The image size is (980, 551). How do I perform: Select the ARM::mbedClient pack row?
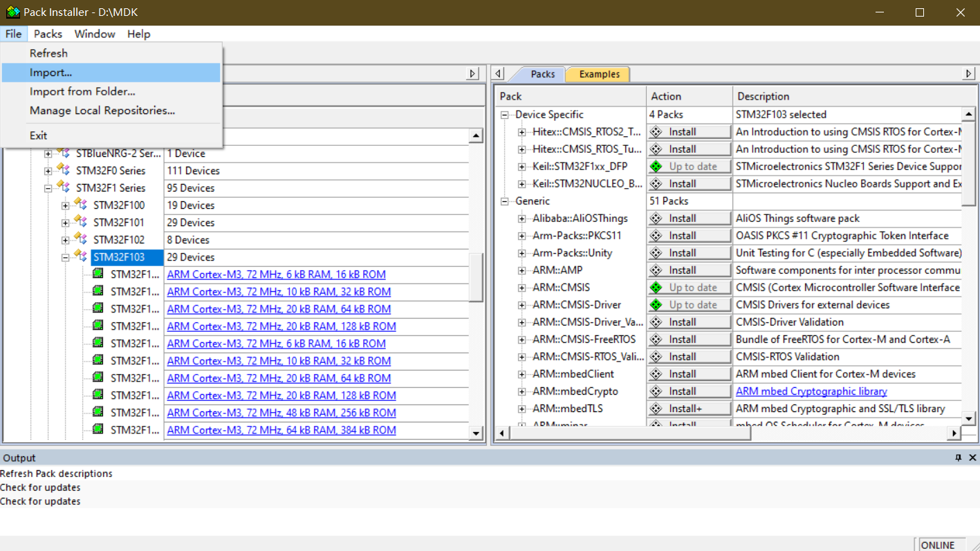coord(573,374)
